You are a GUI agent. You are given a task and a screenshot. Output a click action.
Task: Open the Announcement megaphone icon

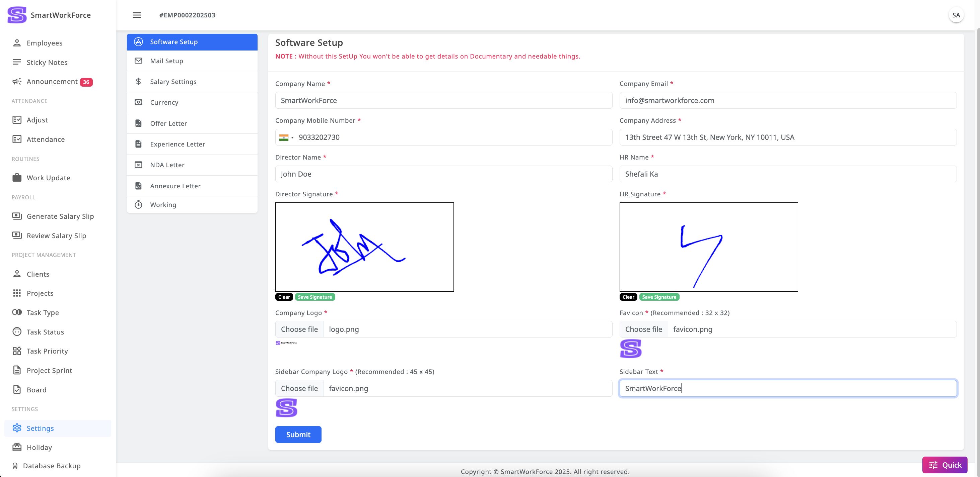click(x=17, y=82)
